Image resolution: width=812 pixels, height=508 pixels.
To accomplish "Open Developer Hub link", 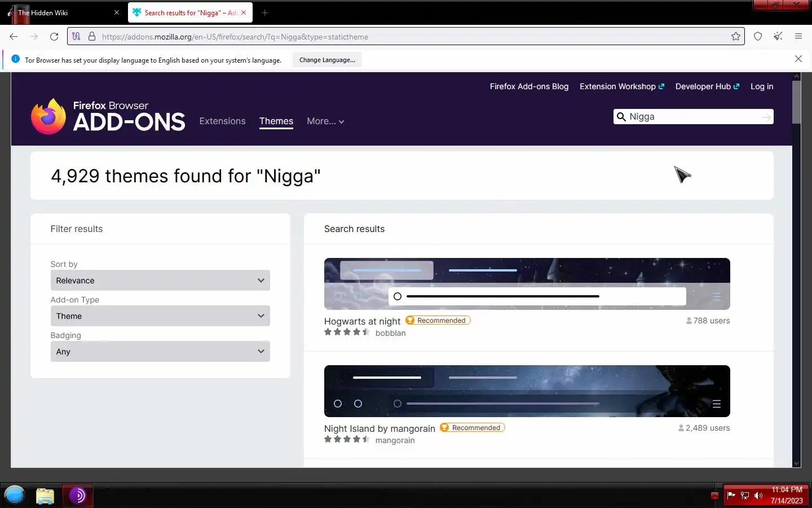I will pos(707,86).
